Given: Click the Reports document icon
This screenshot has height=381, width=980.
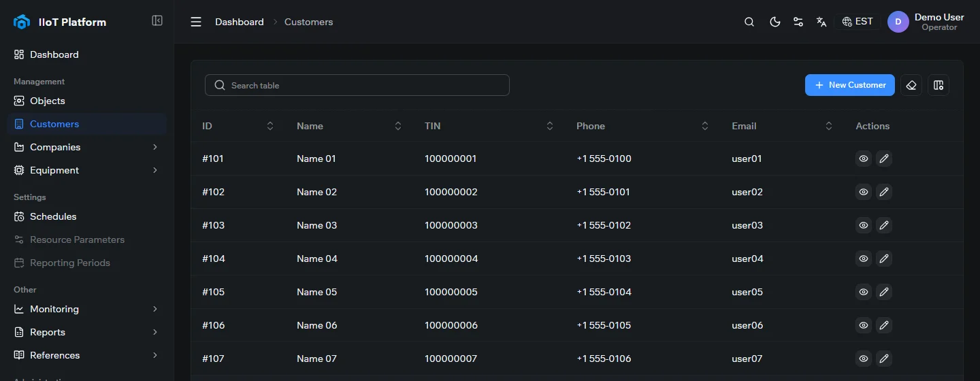Looking at the screenshot, I should coord(19,332).
